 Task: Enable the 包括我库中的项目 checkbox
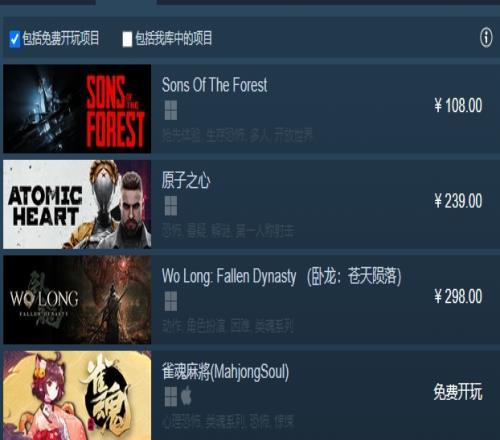(x=127, y=39)
